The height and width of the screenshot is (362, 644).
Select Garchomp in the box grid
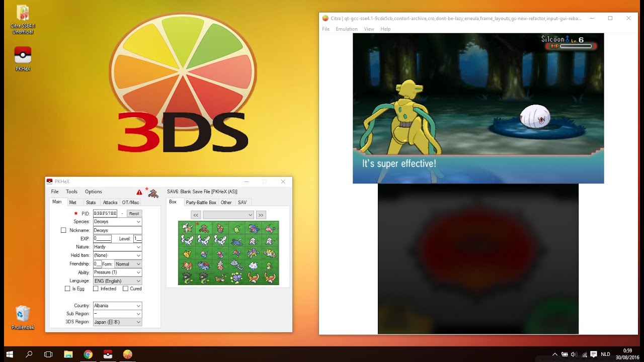coord(254,227)
